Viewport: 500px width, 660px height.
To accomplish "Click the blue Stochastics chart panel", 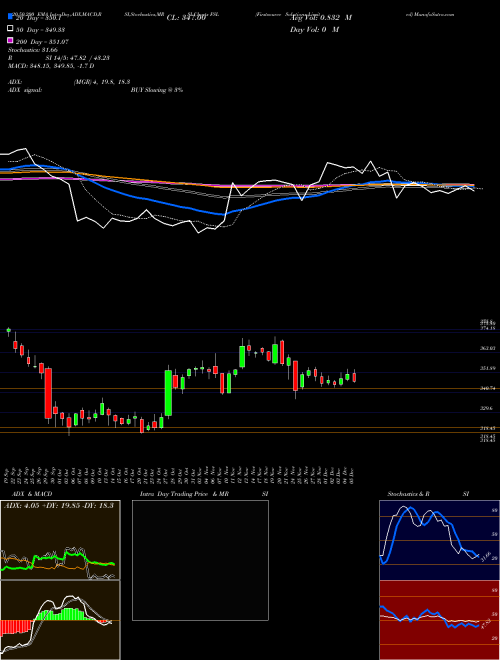I will [439, 540].
